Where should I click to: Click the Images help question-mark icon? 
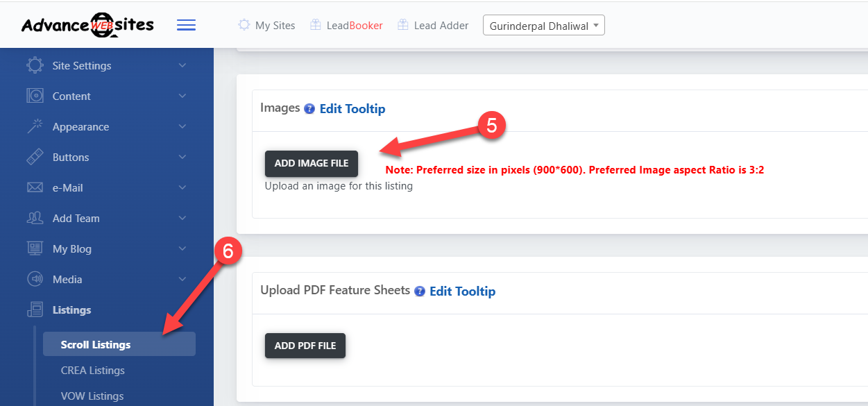[x=309, y=109]
